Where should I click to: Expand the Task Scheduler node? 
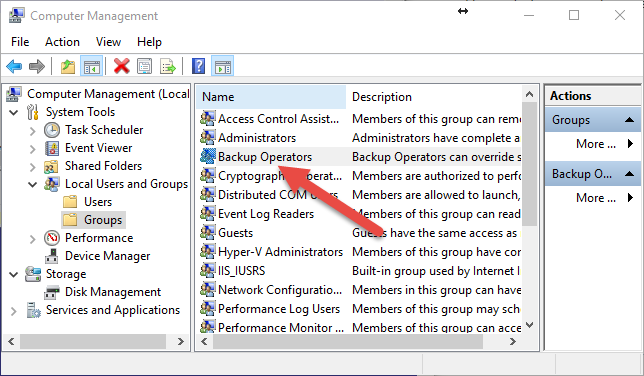[33, 131]
